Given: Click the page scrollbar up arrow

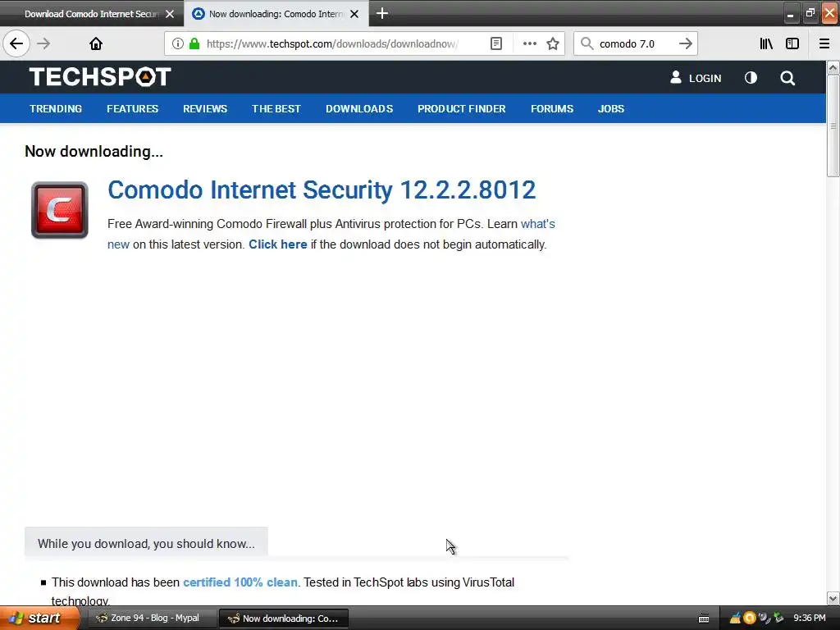Looking at the screenshot, I should click(833, 67).
